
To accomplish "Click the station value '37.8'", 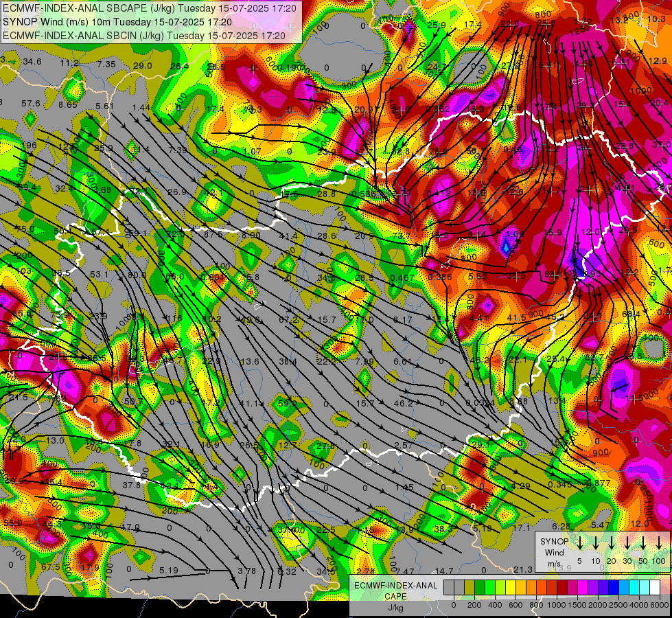I will (131, 485).
